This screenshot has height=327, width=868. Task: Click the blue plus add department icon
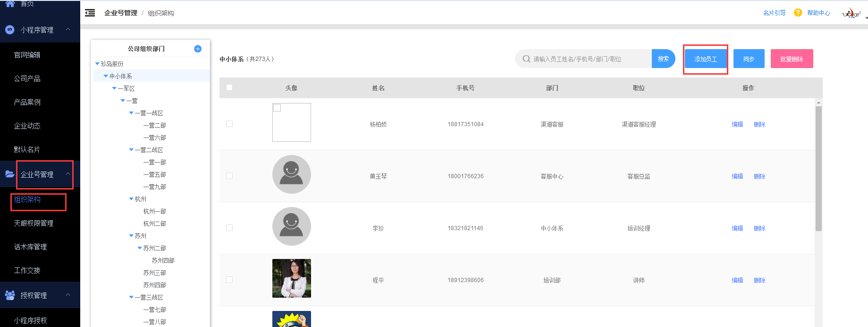pos(198,49)
